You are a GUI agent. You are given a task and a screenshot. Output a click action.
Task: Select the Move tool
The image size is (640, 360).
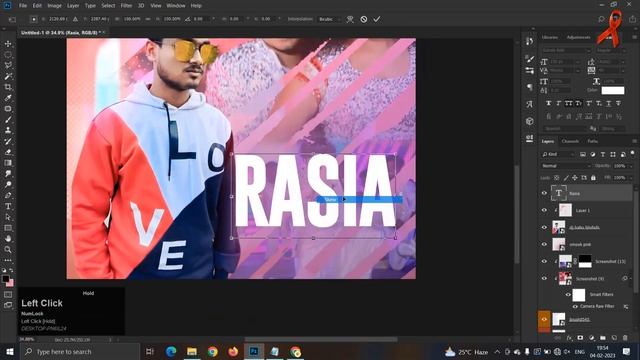click(8, 44)
